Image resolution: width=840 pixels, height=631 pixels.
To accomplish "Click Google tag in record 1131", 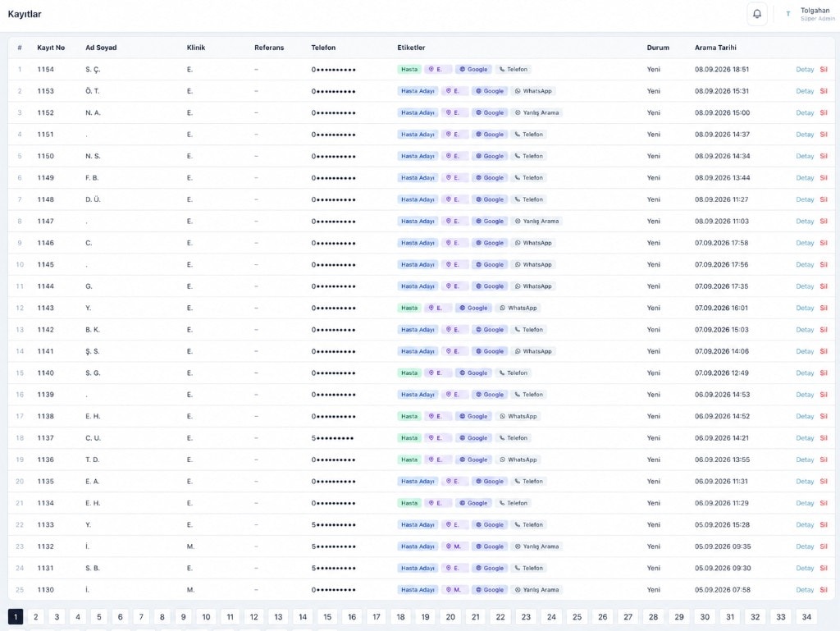I will click(490, 569).
